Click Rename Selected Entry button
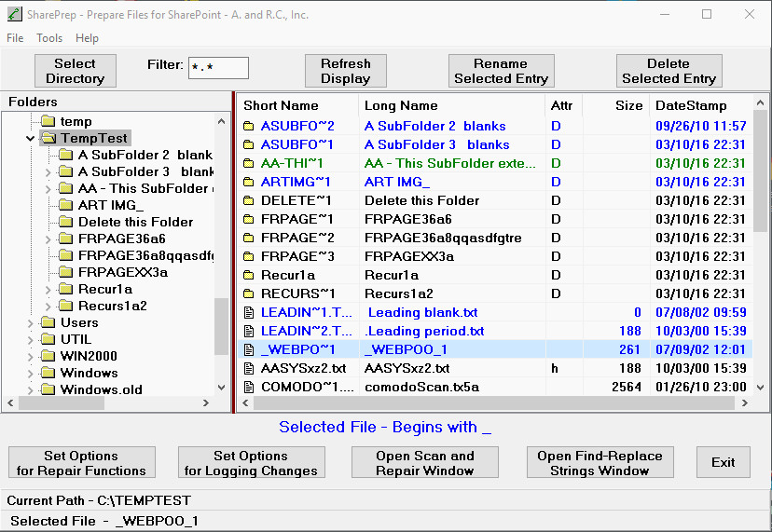The image size is (772, 532). [x=502, y=71]
